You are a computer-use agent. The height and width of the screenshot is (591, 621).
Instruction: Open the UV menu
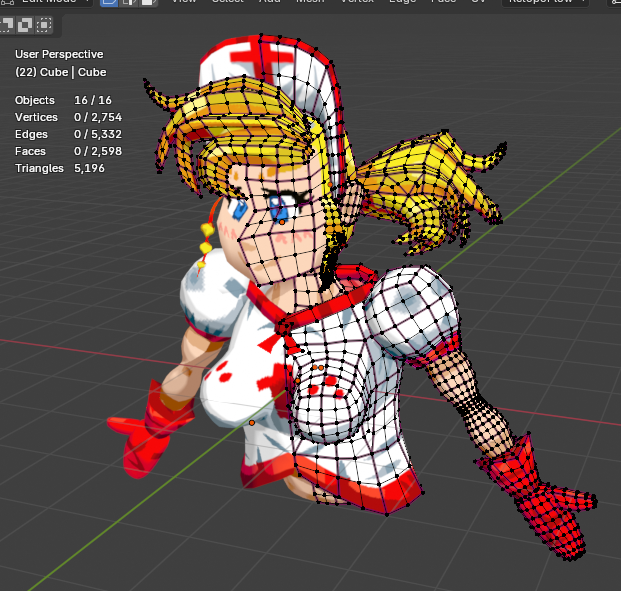[478, 2]
